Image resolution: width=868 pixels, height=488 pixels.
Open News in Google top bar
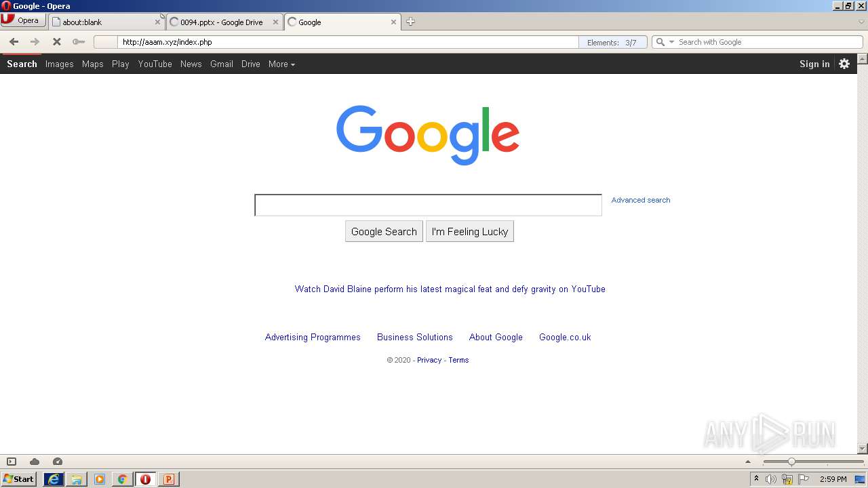pos(191,64)
